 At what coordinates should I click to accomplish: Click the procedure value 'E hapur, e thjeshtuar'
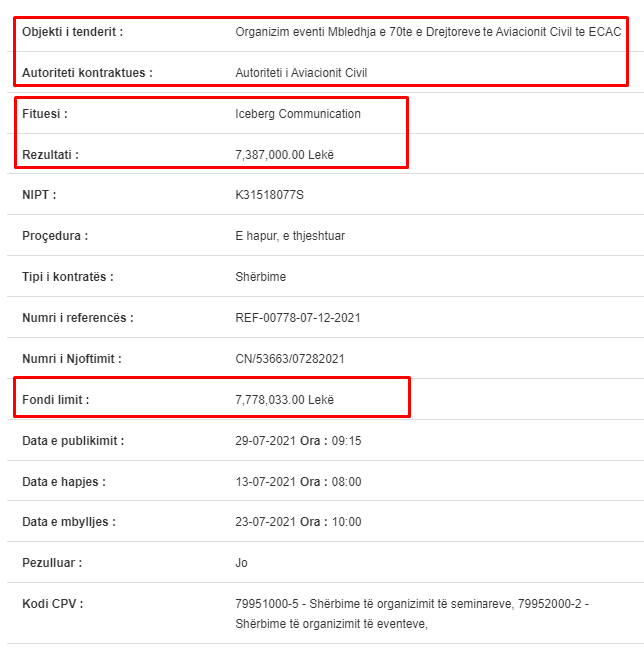click(290, 236)
